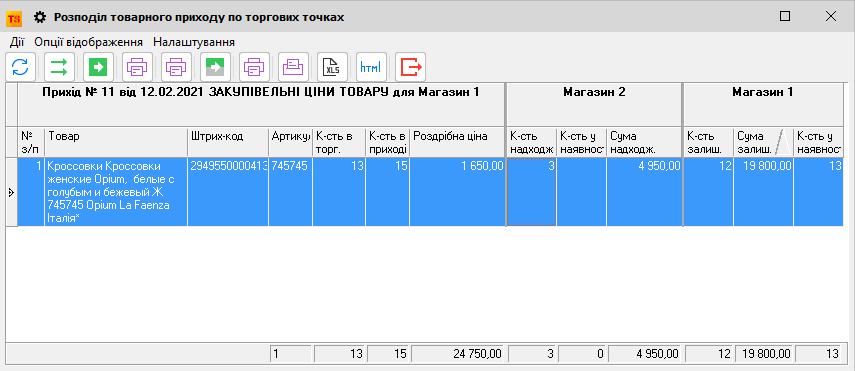
Task: Click the footer total 0
Action: [582, 354]
